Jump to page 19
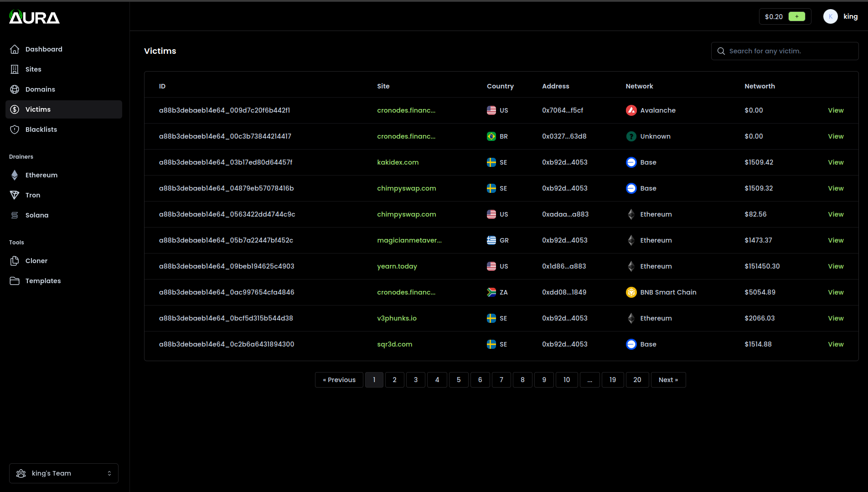This screenshot has height=492, width=868. (x=613, y=380)
